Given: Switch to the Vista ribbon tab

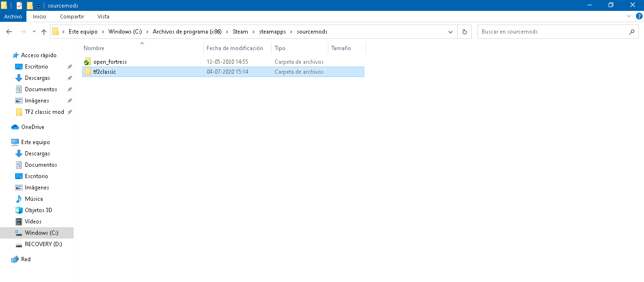Looking at the screenshot, I should [103, 17].
